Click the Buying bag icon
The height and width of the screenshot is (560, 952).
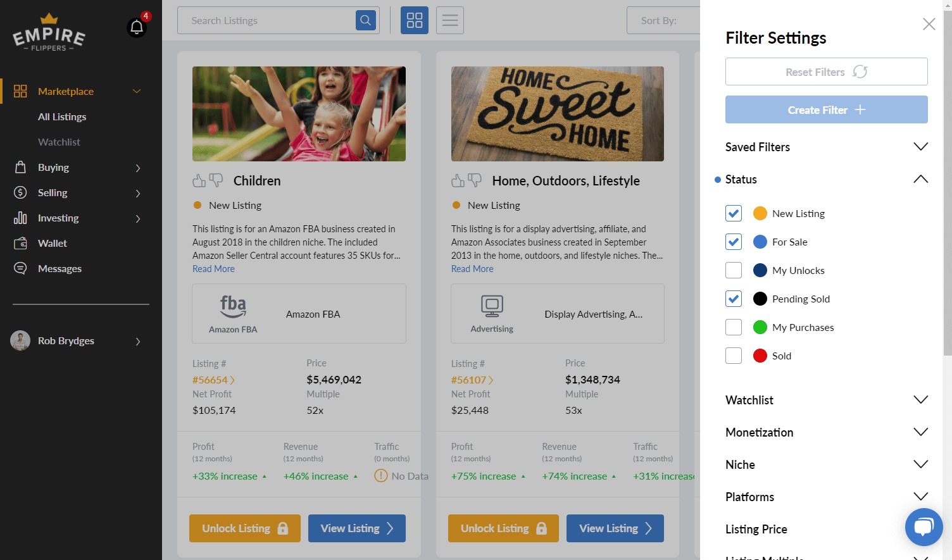tap(20, 167)
